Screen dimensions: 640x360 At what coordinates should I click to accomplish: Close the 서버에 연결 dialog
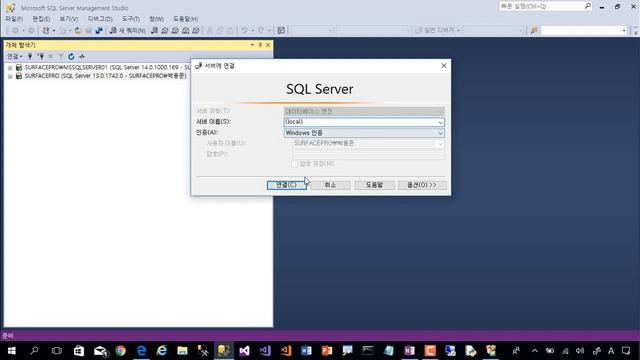(x=444, y=66)
